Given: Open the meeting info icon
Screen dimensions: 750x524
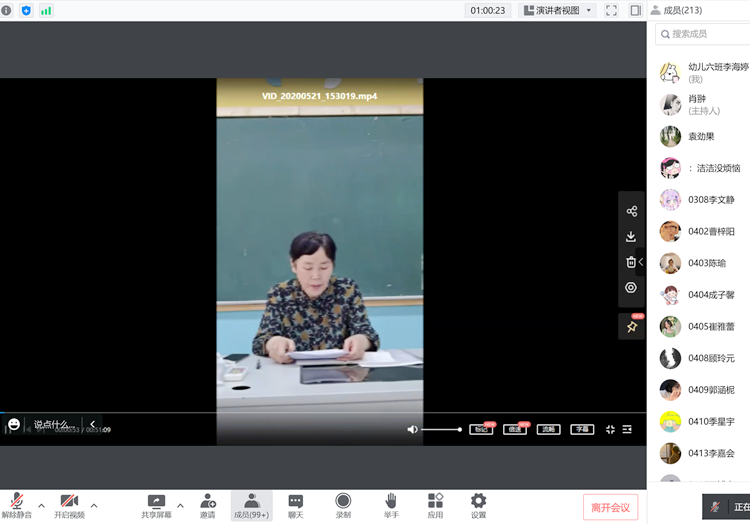Looking at the screenshot, I should point(6,11).
